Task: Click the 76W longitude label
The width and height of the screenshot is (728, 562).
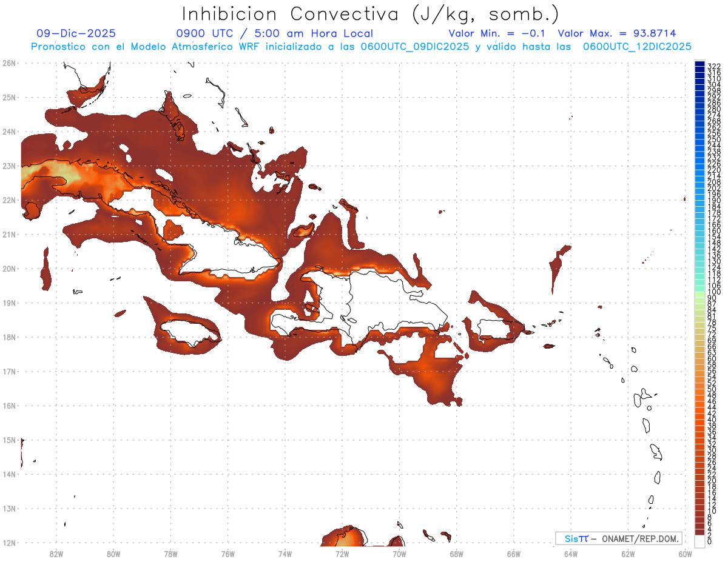Action: (x=228, y=554)
